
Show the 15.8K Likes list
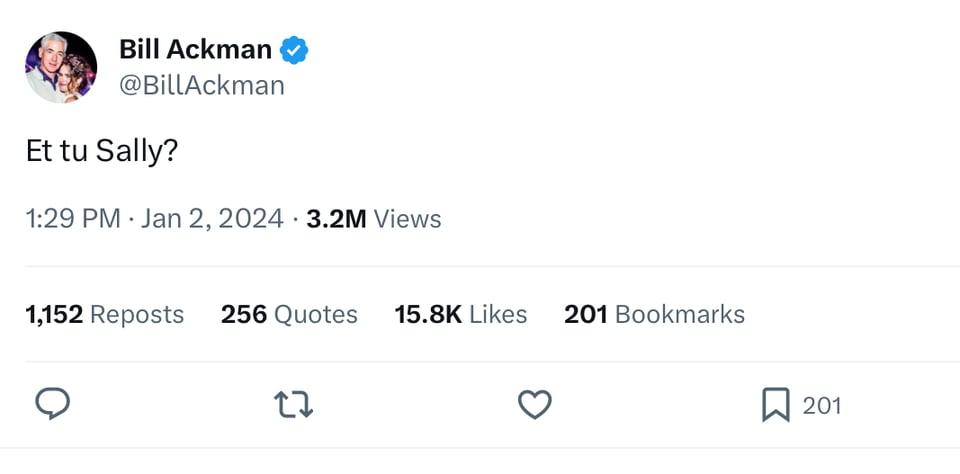[x=460, y=314]
